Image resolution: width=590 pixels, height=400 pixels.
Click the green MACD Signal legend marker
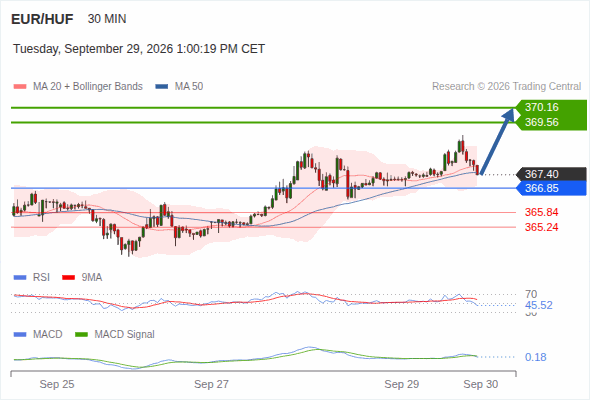[81, 335]
